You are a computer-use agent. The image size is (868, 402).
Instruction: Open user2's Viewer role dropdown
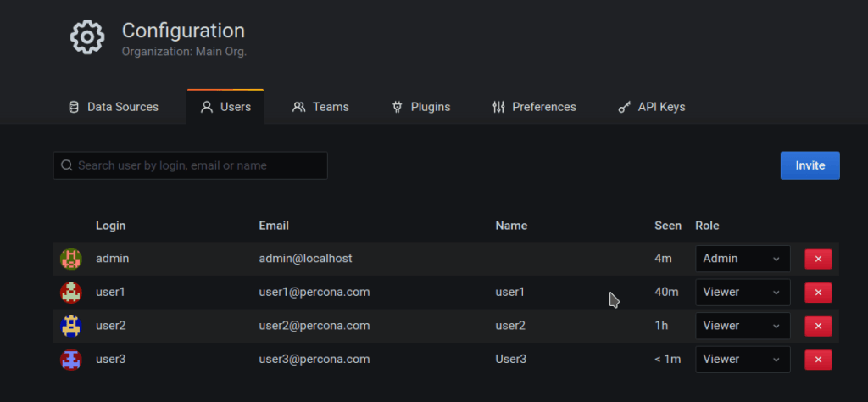[743, 326]
